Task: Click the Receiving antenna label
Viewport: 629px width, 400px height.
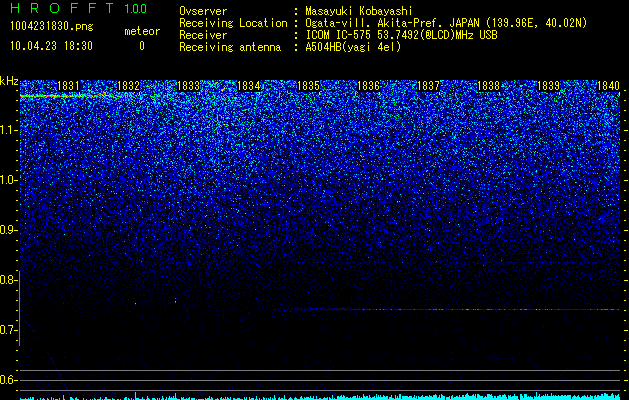Action: pos(230,47)
